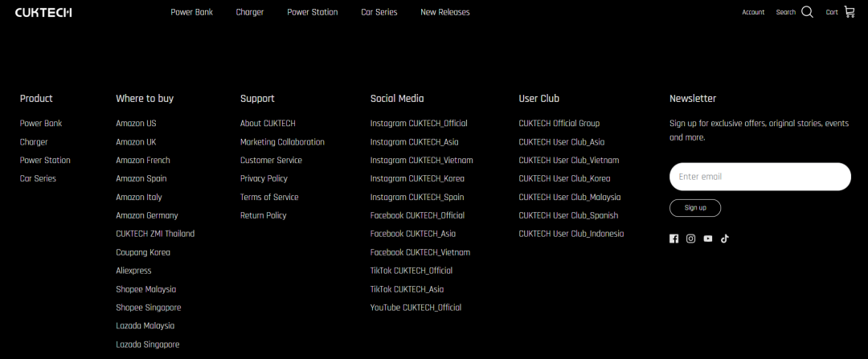Select New Releases in top navigation
This screenshot has width=868, height=359.
[445, 12]
